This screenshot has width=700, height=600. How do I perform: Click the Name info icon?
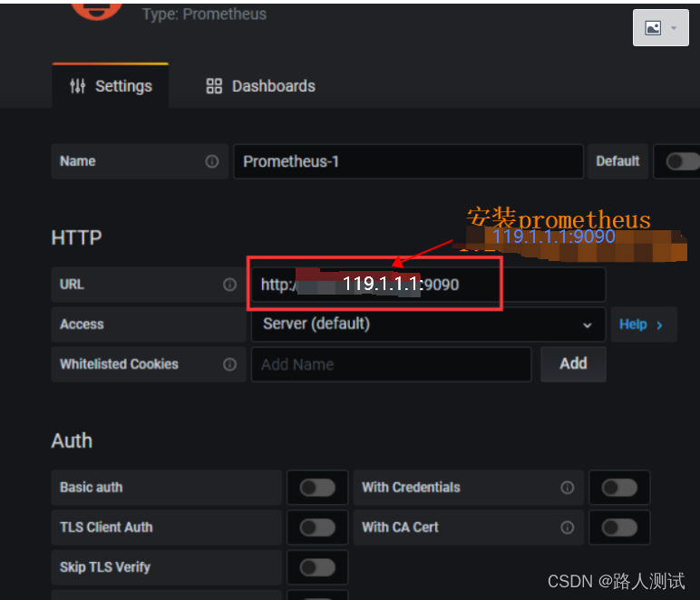tap(212, 161)
